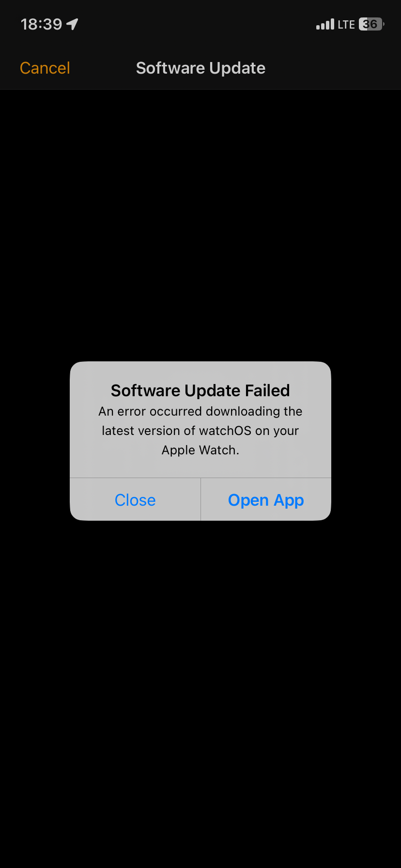
Task: Tap the line 'latest version of watchOS on your'
Action: 200,431
